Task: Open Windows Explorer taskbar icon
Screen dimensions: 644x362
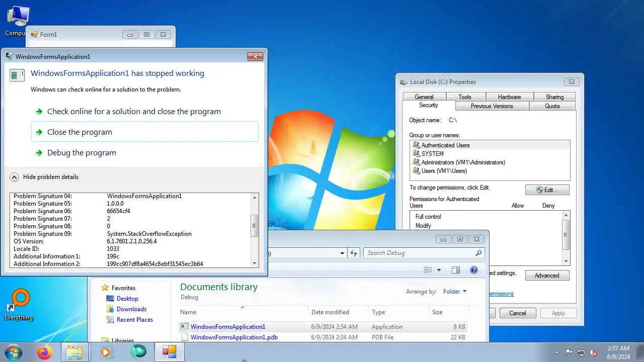Action: (74, 352)
